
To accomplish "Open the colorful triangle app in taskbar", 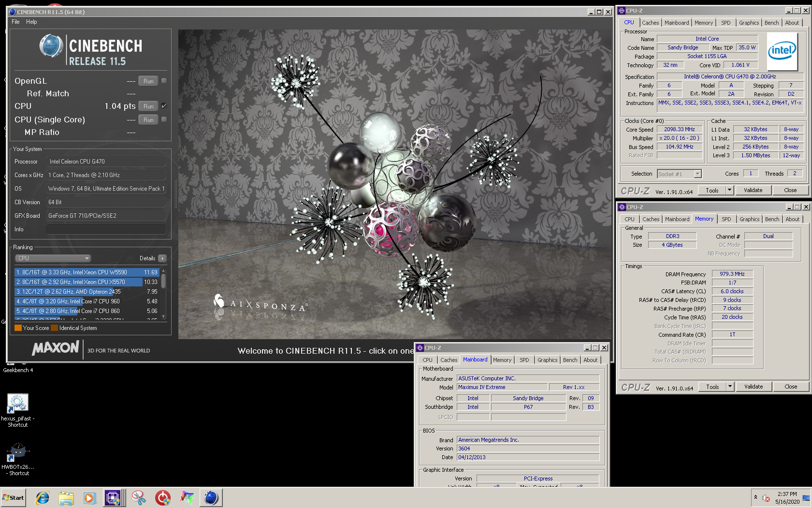I will [x=187, y=497].
